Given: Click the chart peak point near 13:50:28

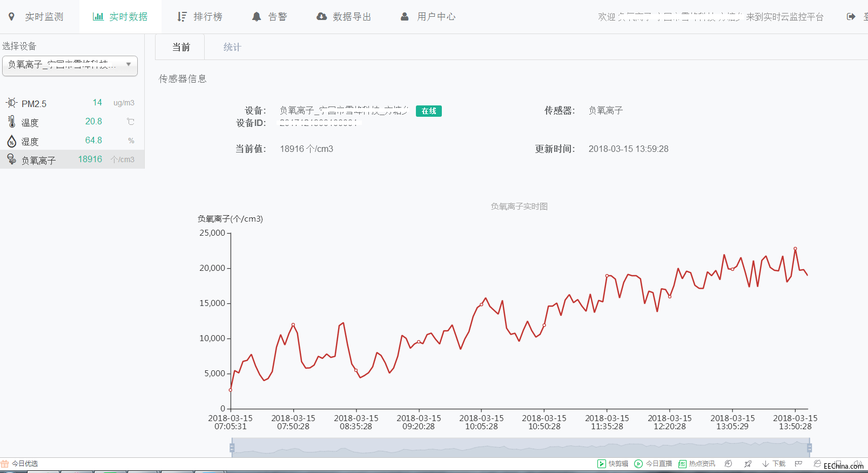Looking at the screenshot, I should tap(795, 249).
